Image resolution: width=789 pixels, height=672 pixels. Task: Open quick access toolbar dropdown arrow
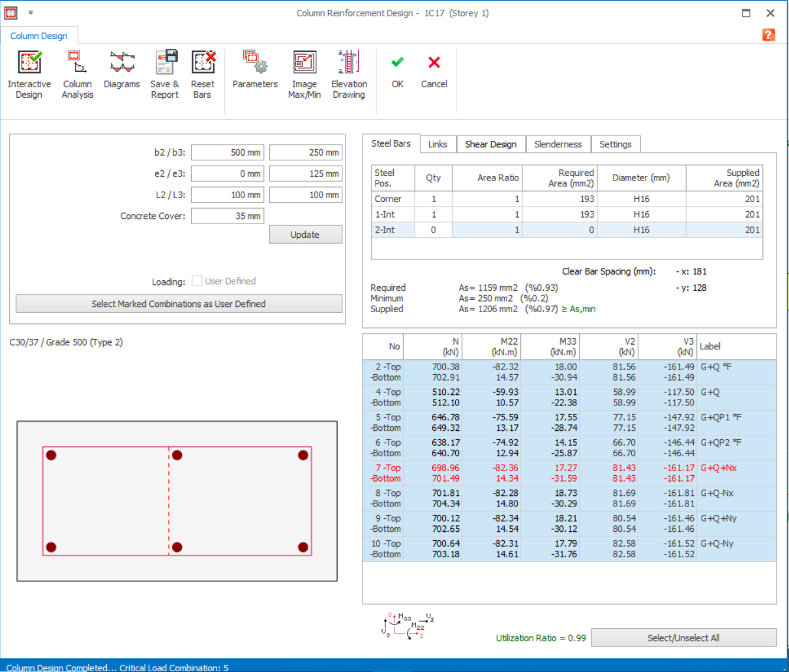point(31,13)
